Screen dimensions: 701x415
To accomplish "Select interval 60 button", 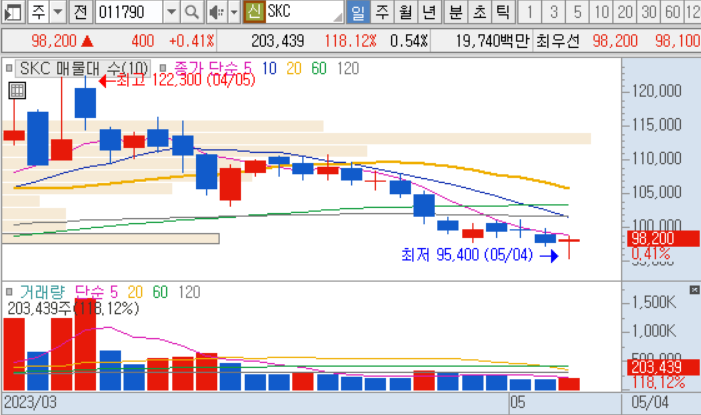I will click(672, 12).
